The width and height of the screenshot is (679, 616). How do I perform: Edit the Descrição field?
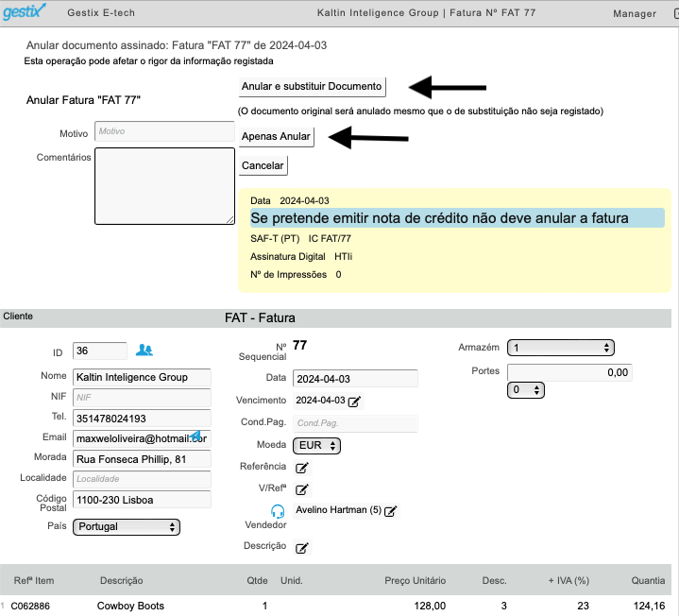(x=302, y=548)
